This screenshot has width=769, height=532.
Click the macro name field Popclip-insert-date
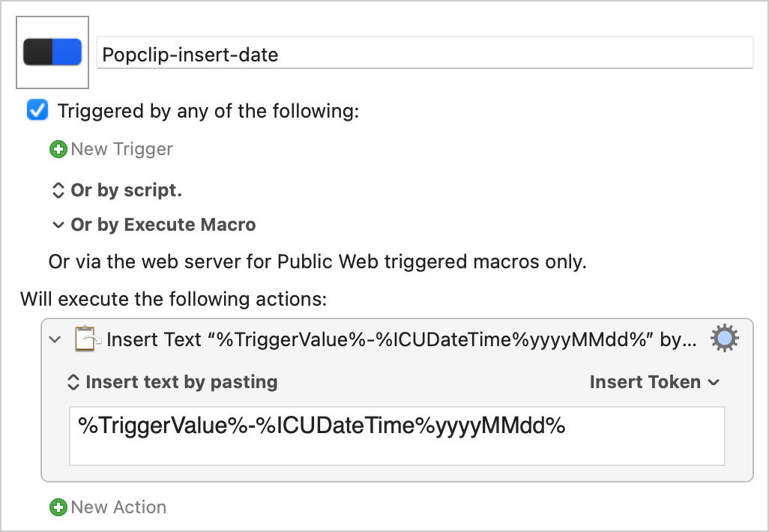tap(425, 54)
